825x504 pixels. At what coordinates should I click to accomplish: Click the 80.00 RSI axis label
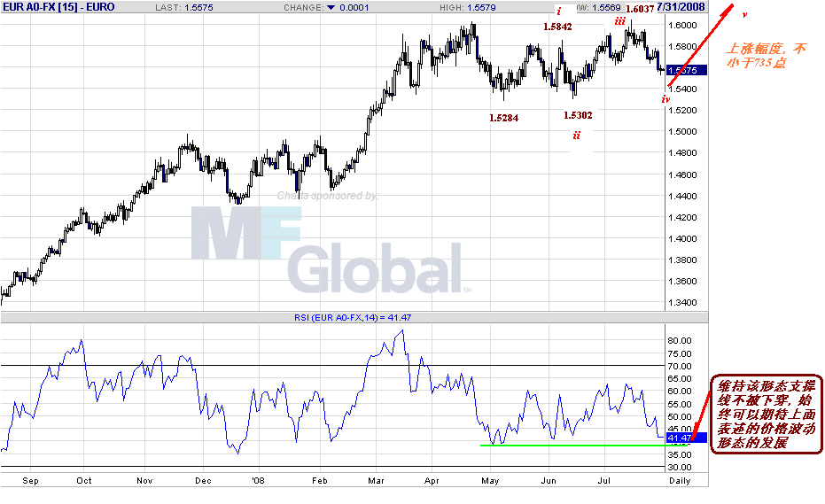[680, 341]
